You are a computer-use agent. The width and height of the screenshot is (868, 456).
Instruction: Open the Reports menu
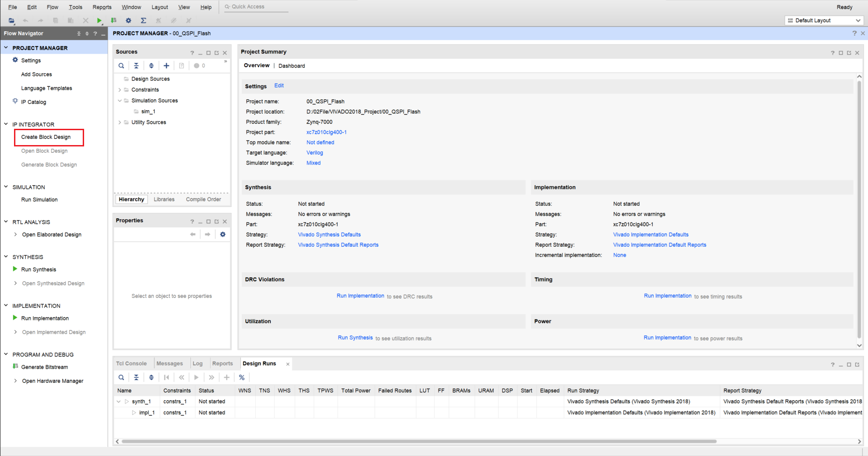102,7
